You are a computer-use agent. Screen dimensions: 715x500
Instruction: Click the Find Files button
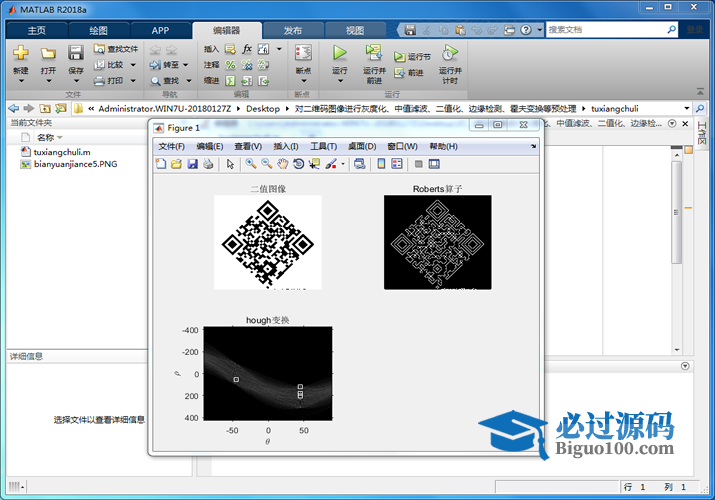[116, 49]
